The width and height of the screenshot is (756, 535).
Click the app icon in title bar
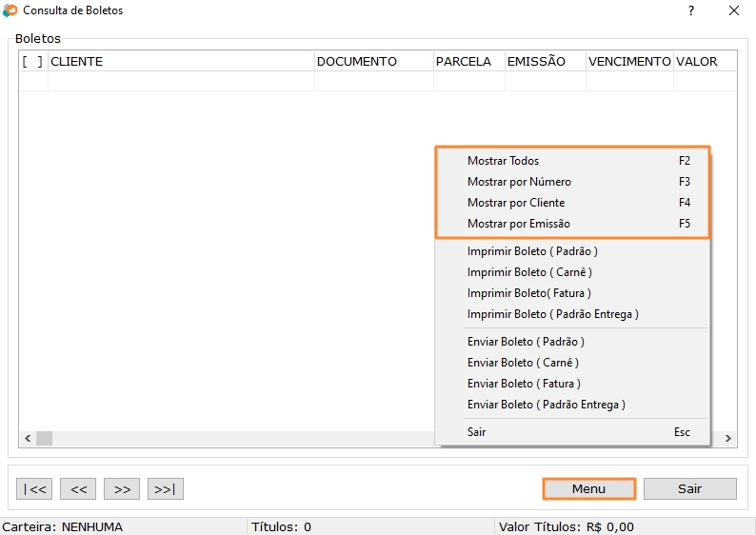click(10, 10)
